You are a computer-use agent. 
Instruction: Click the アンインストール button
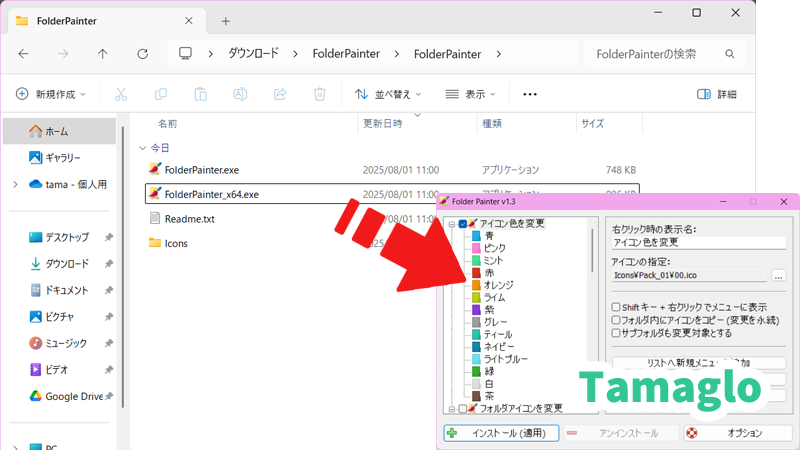pos(621,433)
